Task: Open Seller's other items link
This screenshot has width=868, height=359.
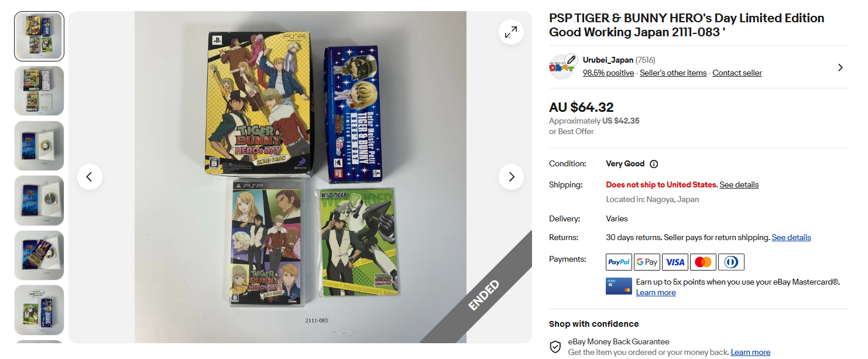Action: coord(673,73)
